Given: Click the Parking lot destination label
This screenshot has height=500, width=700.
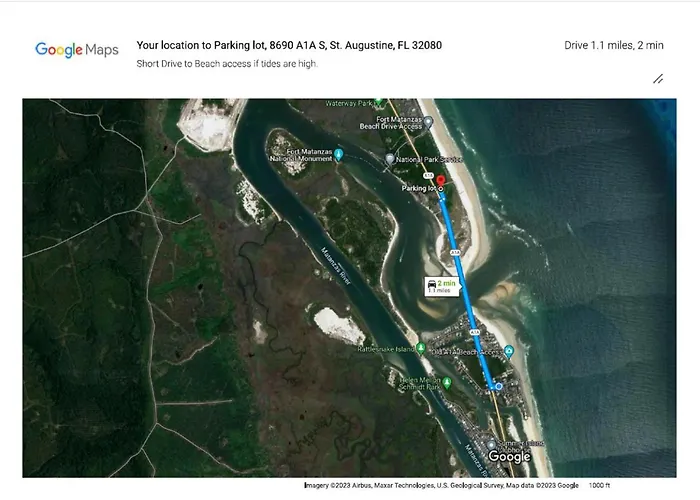Looking at the screenshot, I should click(418, 188).
